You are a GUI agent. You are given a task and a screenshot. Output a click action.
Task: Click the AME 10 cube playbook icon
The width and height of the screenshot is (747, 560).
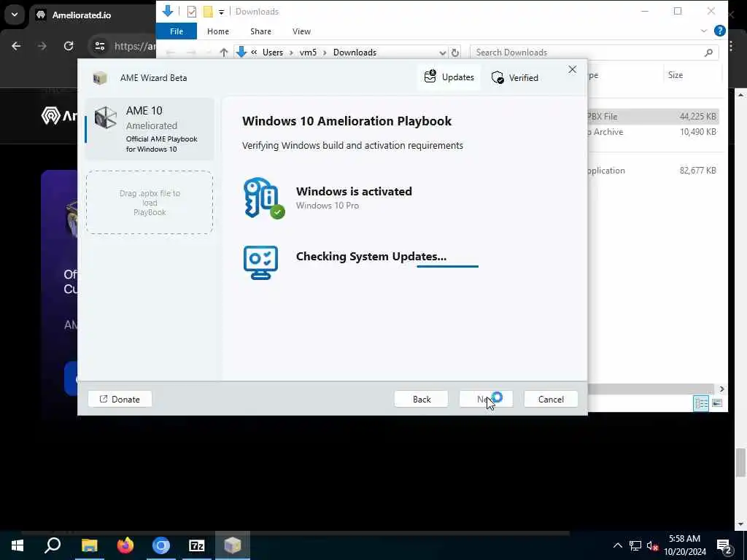tap(105, 117)
